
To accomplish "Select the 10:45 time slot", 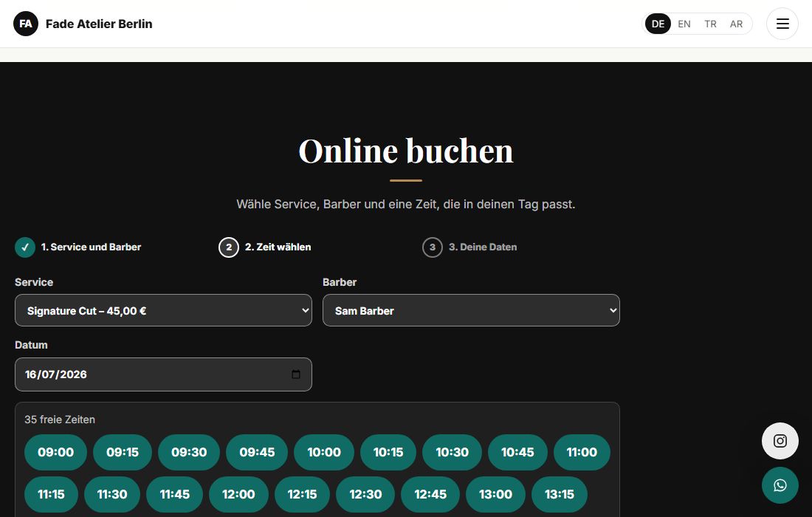I will coord(518,452).
